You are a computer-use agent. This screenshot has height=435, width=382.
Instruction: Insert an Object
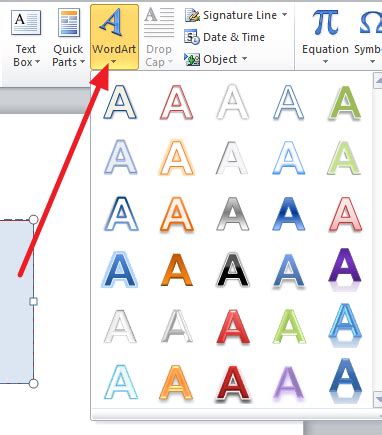pyautogui.click(x=216, y=59)
